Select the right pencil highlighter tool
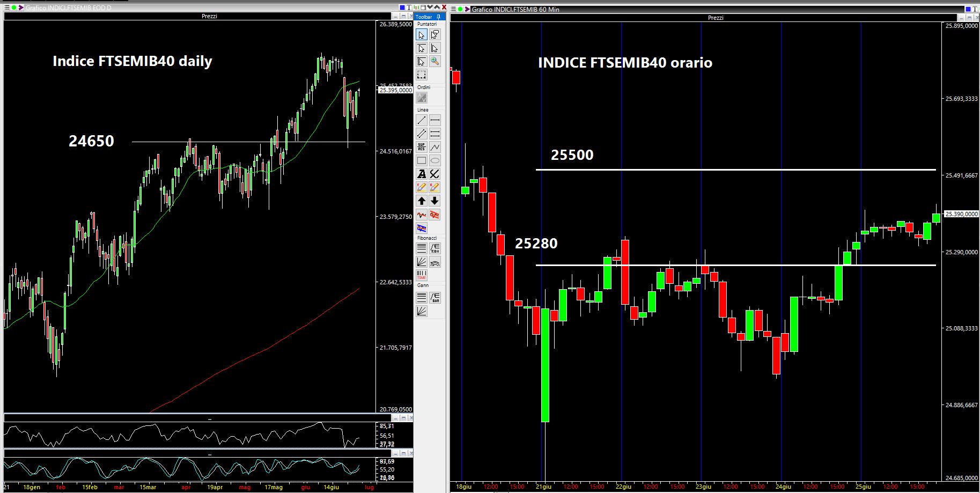This screenshot has width=980, height=493. [x=434, y=187]
